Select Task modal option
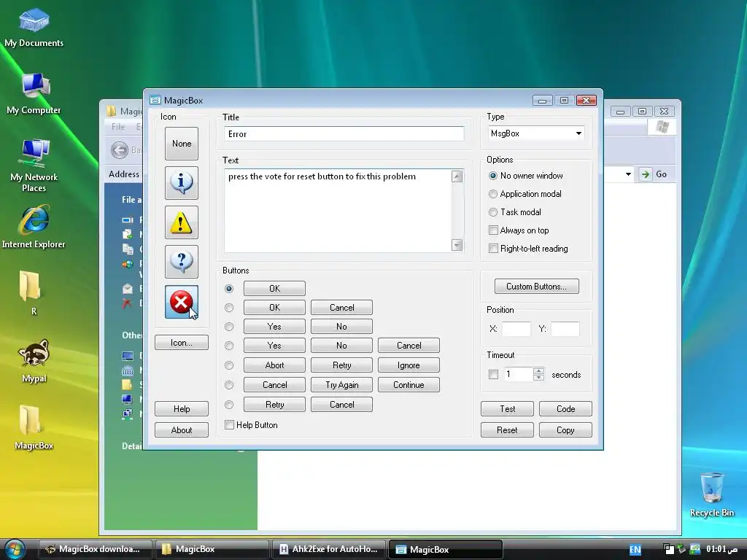This screenshot has width=747, height=560. 515,212
